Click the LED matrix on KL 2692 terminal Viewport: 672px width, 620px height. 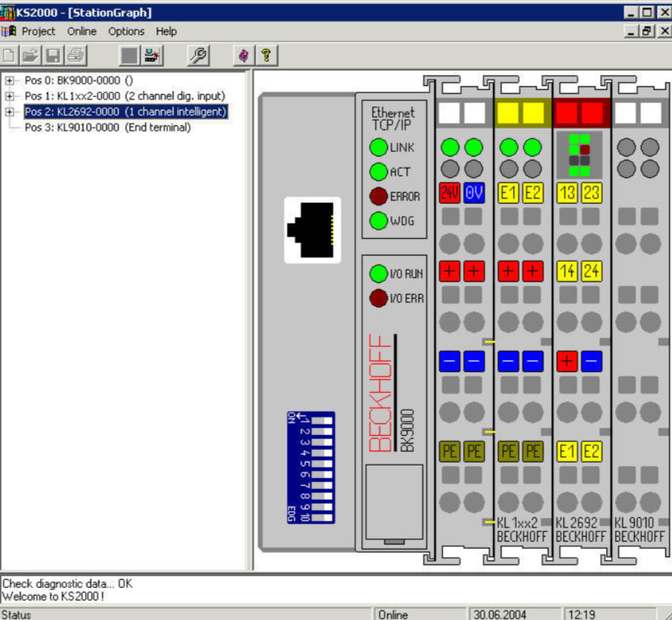(x=580, y=155)
